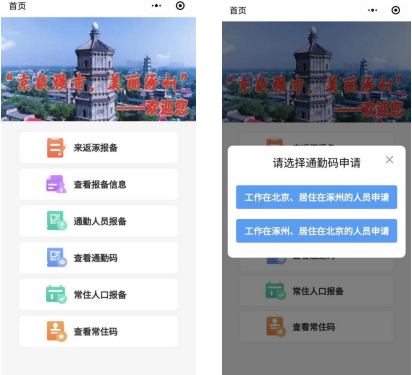Tap the orange stamp icon on the left screen
The width and height of the screenshot is (412, 375).
pos(56,331)
